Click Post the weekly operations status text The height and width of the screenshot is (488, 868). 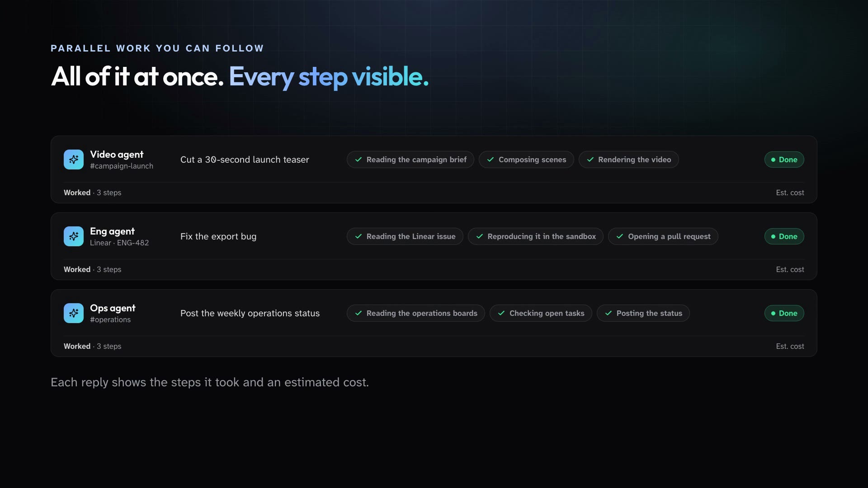click(x=250, y=313)
